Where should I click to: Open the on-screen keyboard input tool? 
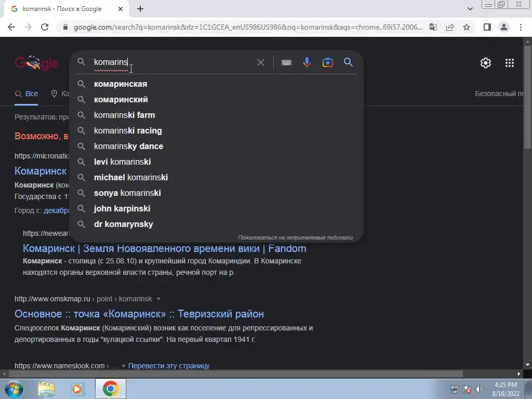286,62
